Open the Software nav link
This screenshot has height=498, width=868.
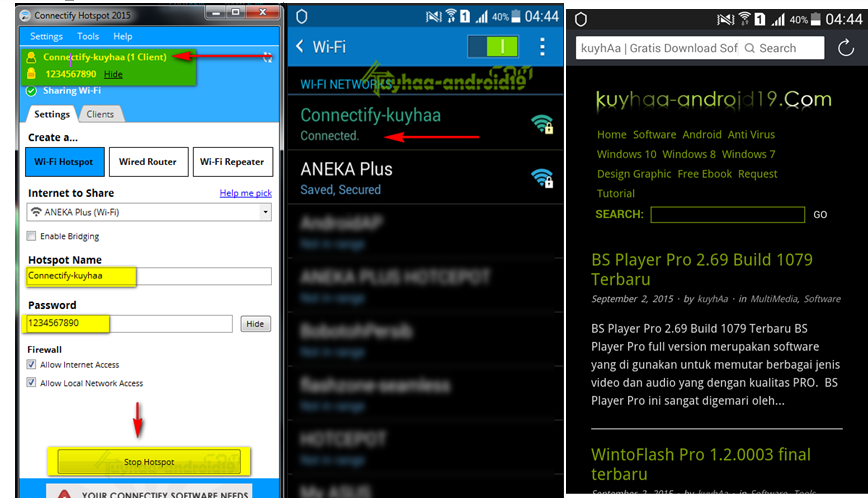tap(654, 134)
